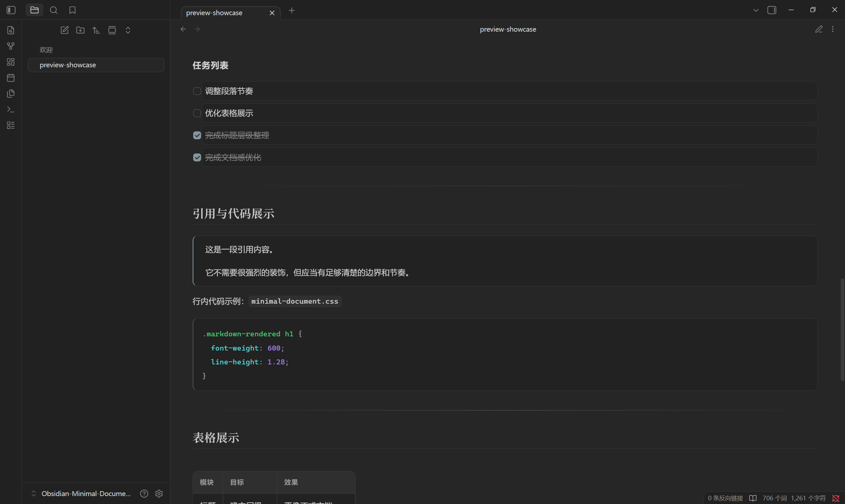
Task: Open the note more options menu
Action: click(x=833, y=29)
